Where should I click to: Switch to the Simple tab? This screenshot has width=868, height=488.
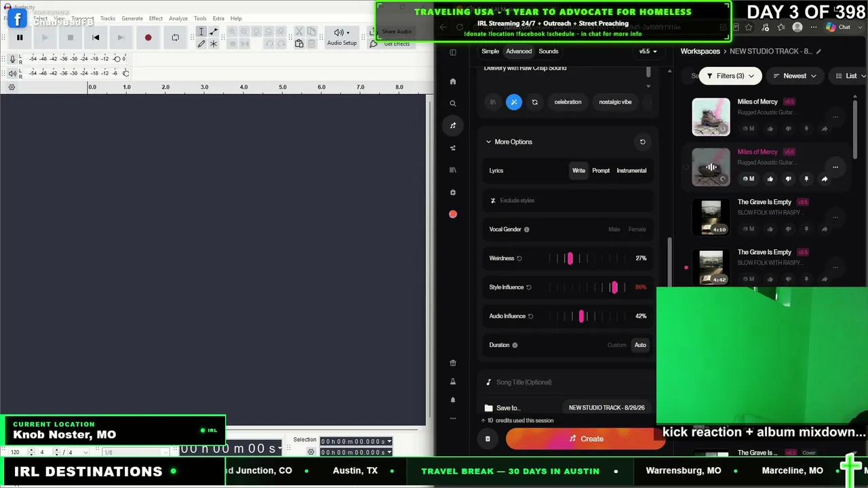click(x=490, y=52)
